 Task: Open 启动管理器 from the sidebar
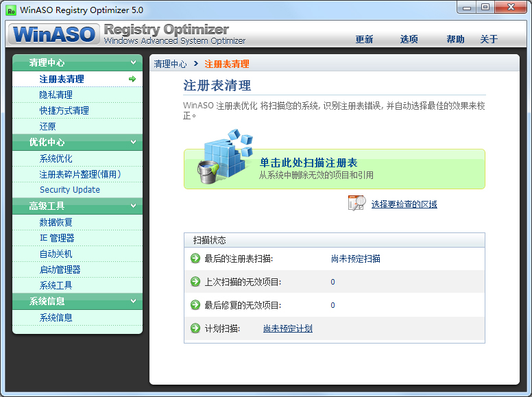click(60, 269)
